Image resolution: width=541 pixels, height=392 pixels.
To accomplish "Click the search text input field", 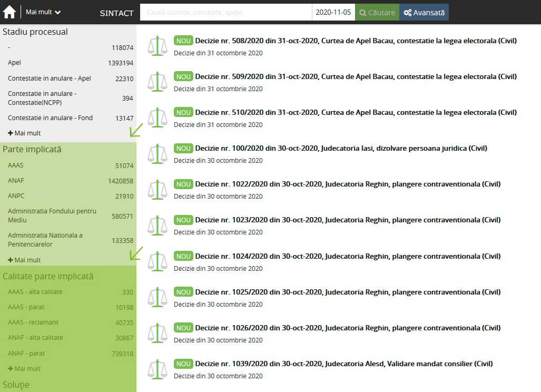I will (225, 13).
